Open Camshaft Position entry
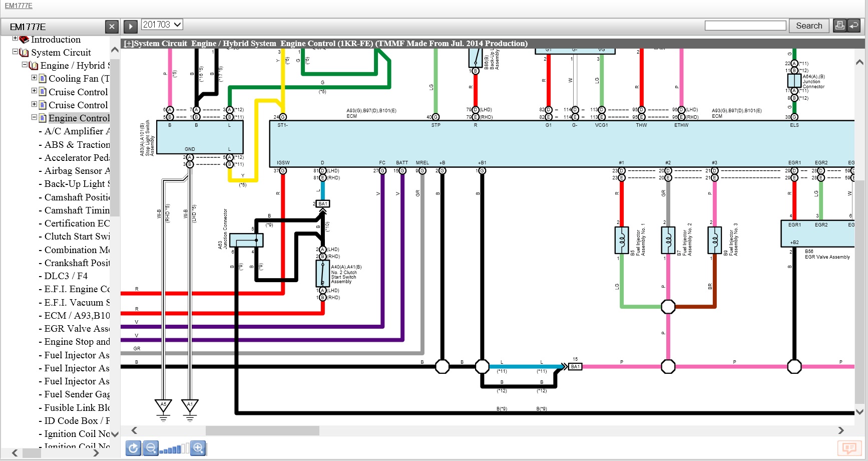This screenshot has width=868, height=461. pyautogui.click(x=77, y=197)
